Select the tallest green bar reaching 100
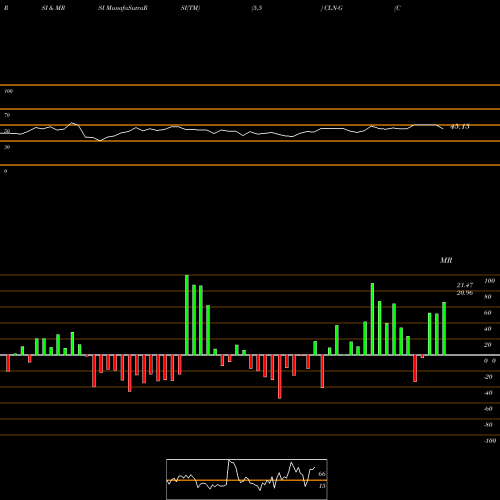Viewport: 500px width, 500px height. click(187, 315)
